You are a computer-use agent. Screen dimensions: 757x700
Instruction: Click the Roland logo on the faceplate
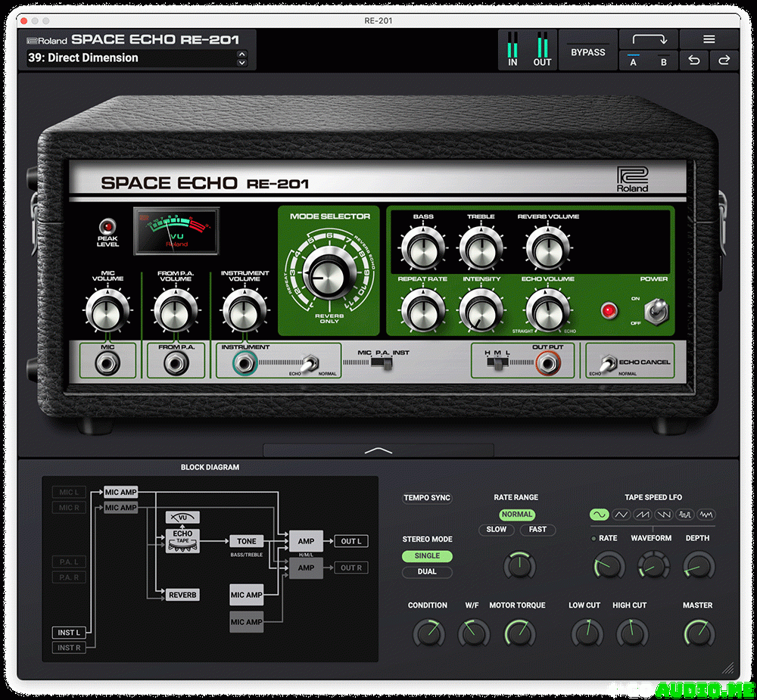632,179
